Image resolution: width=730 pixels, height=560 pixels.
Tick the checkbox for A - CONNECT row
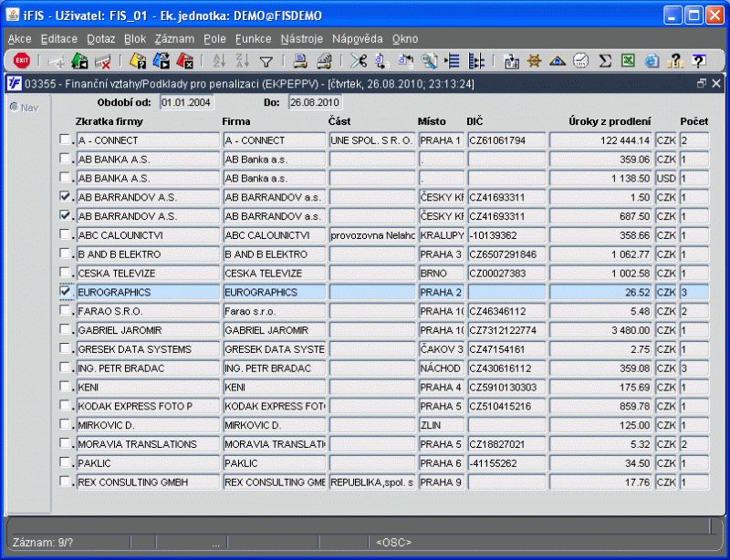(x=65, y=140)
